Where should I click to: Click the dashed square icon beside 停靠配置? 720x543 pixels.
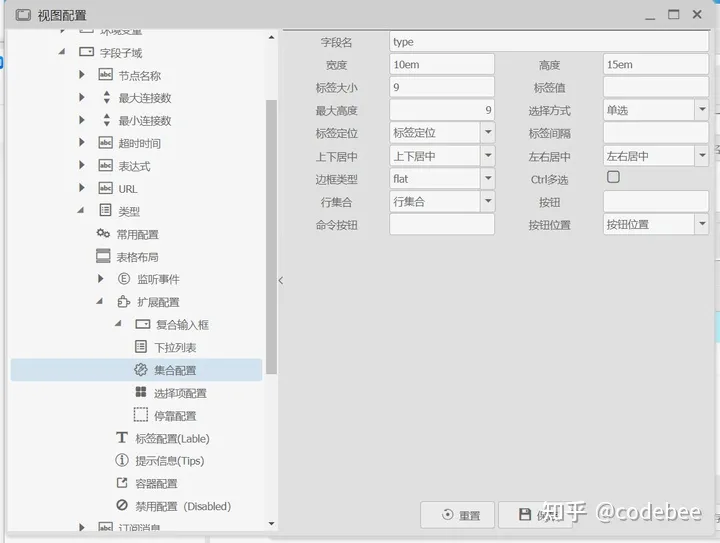(x=141, y=415)
